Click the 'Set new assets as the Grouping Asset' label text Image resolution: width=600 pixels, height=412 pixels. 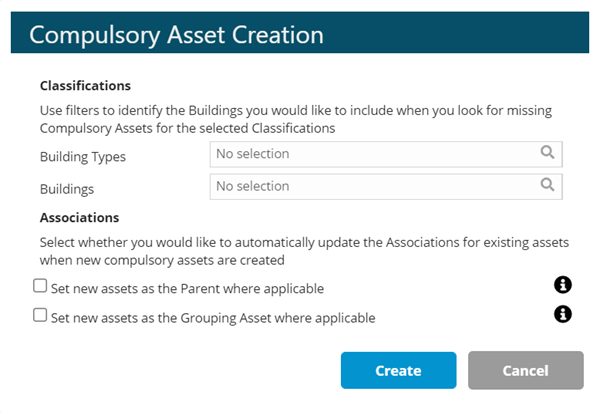point(212,318)
